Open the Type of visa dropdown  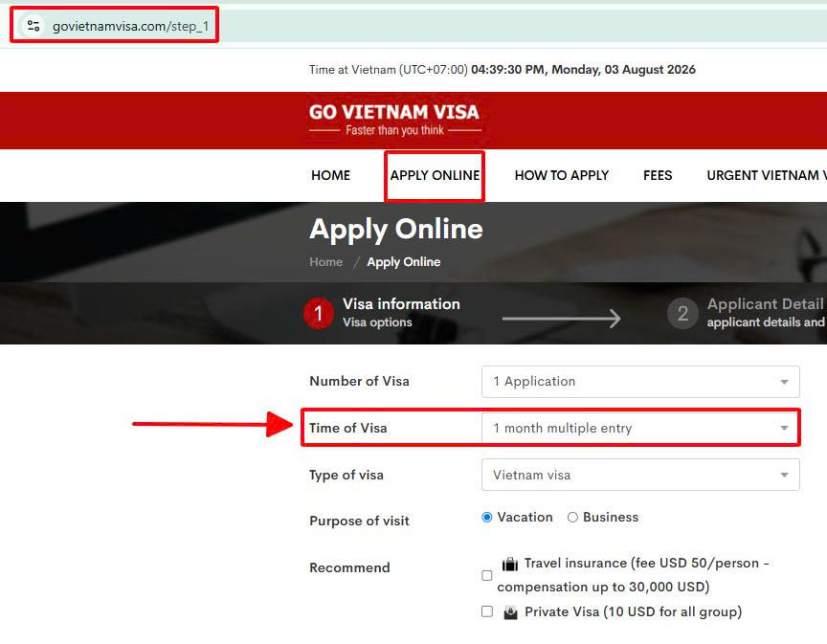(x=640, y=475)
